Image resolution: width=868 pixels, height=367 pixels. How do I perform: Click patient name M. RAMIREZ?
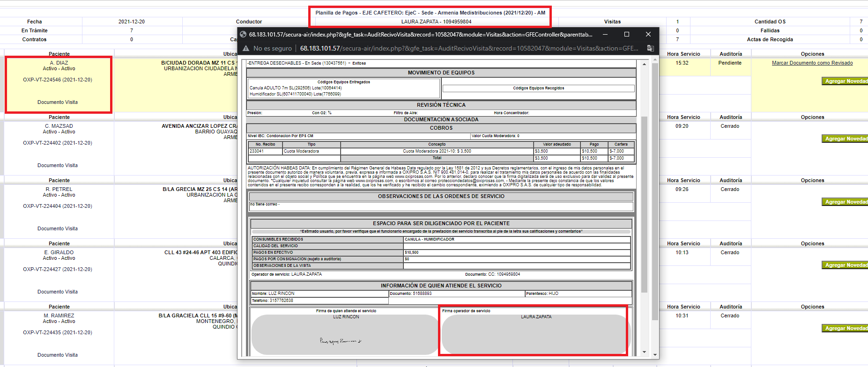click(59, 316)
